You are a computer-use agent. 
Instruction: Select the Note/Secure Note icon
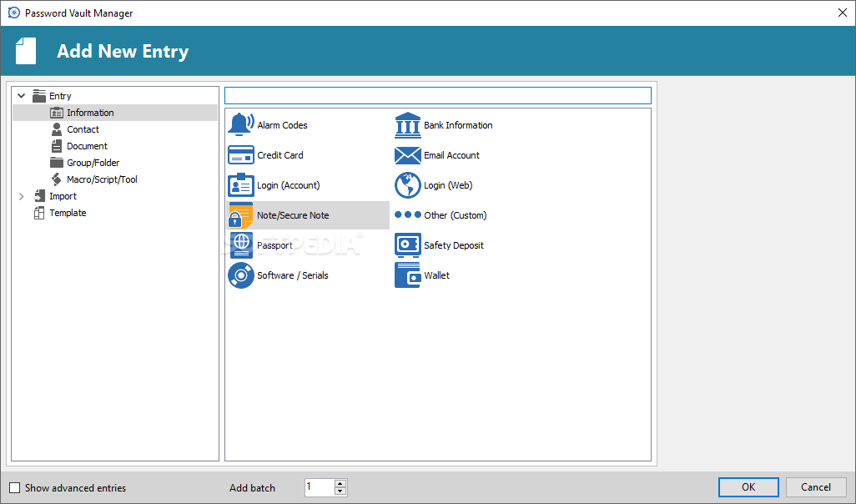click(x=241, y=215)
